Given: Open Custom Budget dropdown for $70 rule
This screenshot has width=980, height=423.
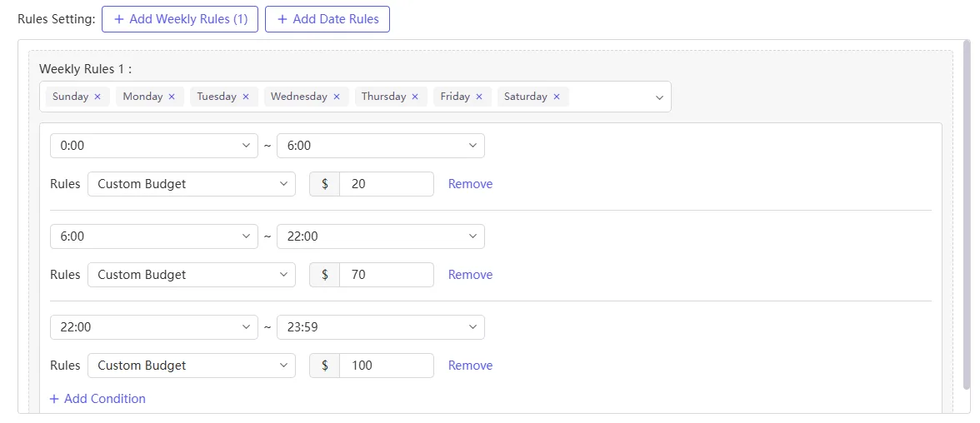Looking at the screenshot, I should pyautogui.click(x=192, y=275).
